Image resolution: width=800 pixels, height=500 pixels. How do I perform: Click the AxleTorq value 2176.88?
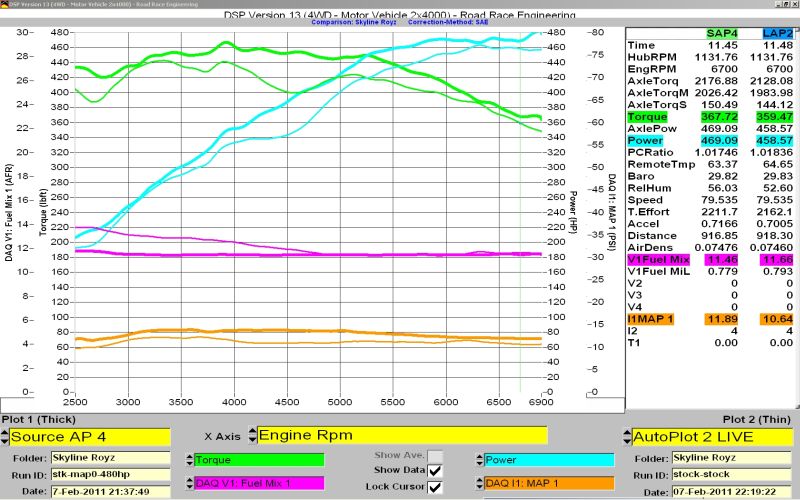[x=716, y=81]
